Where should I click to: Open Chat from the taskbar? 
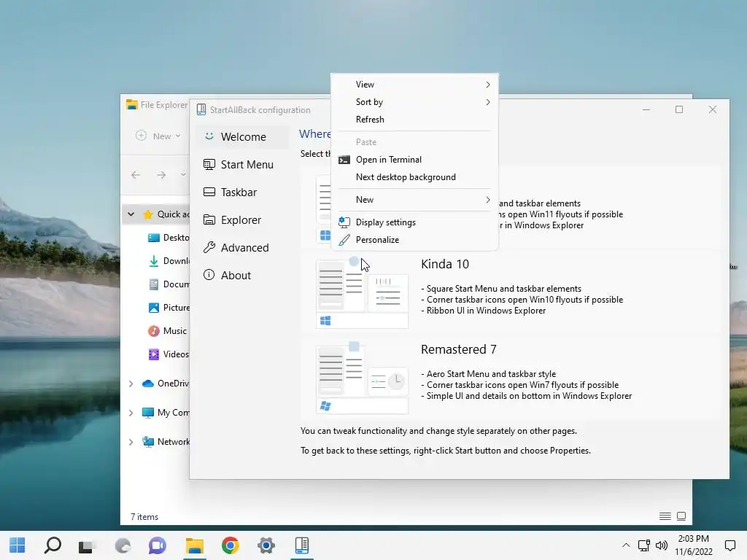tap(158, 545)
